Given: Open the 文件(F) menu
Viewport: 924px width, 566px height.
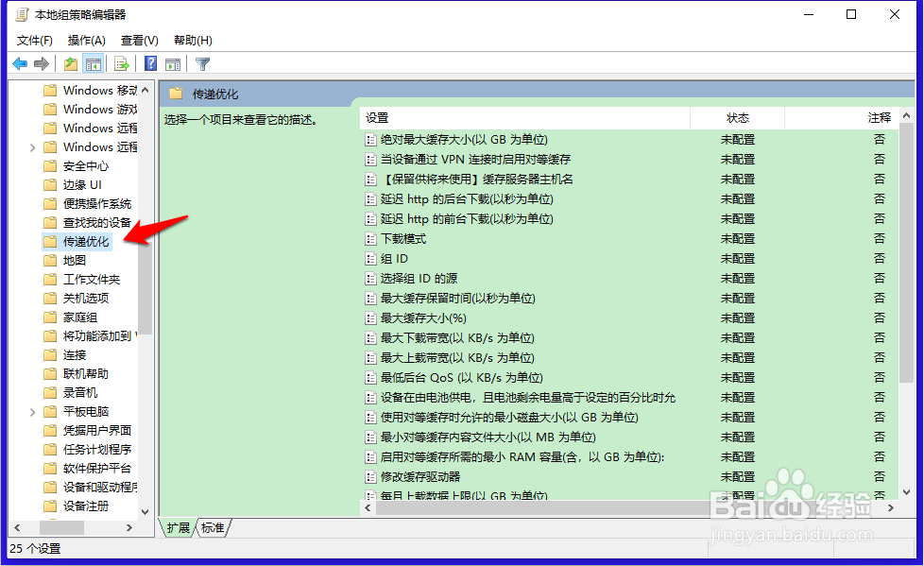Looking at the screenshot, I should (35, 40).
